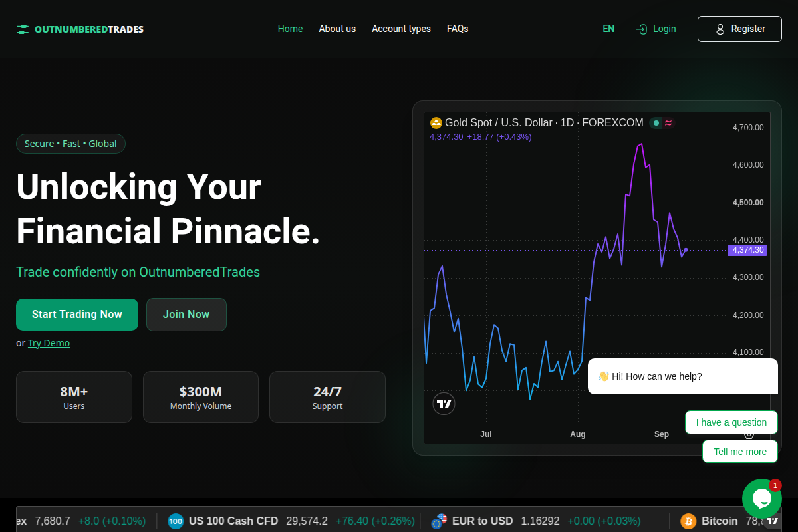
Task: Click the 4,500.00 price axis label
Action: [748, 203]
